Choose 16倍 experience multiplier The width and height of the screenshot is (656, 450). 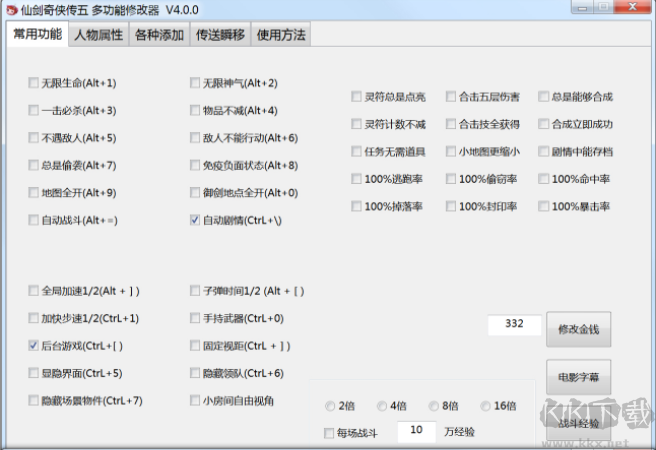pos(485,406)
